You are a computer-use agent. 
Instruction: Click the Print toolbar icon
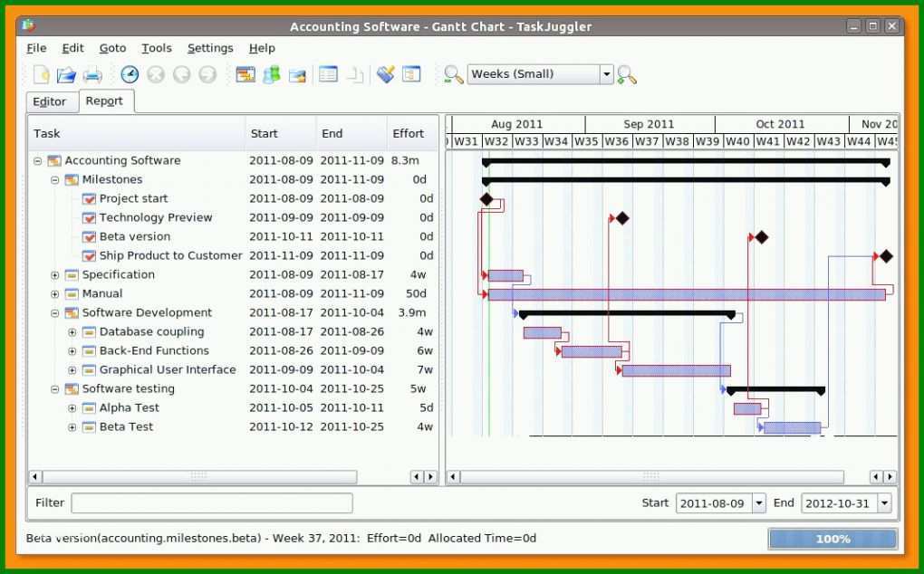tap(92, 75)
